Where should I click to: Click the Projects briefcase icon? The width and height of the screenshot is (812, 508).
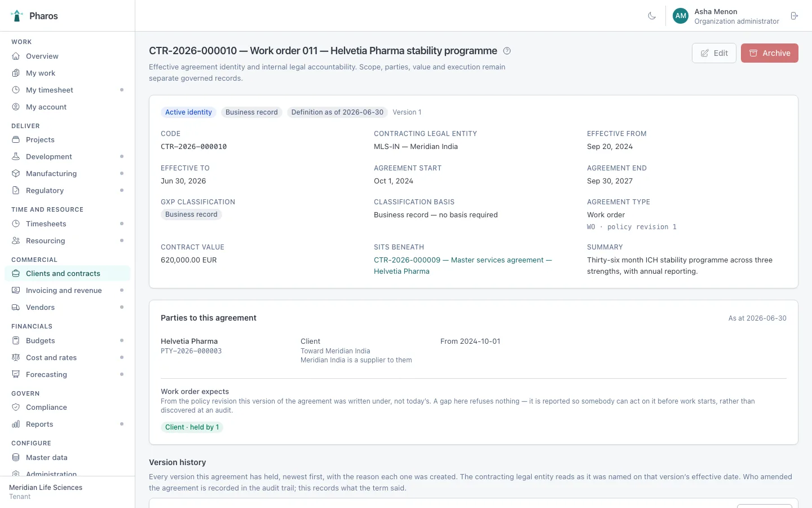[16, 140]
